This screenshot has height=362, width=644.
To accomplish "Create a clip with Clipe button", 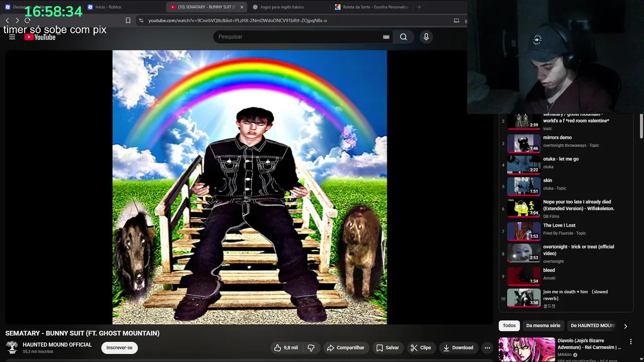I will pos(421,347).
